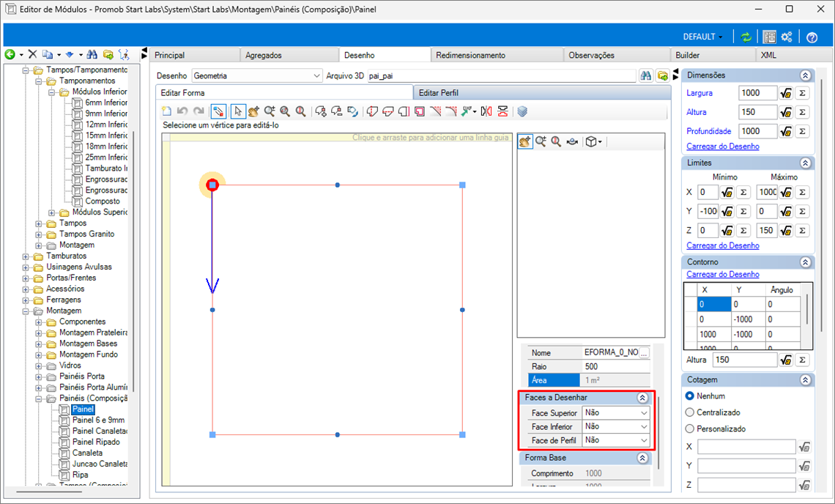Open the Face Superior dropdown
The height and width of the screenshot is (504, 835).
coord(615,413)
